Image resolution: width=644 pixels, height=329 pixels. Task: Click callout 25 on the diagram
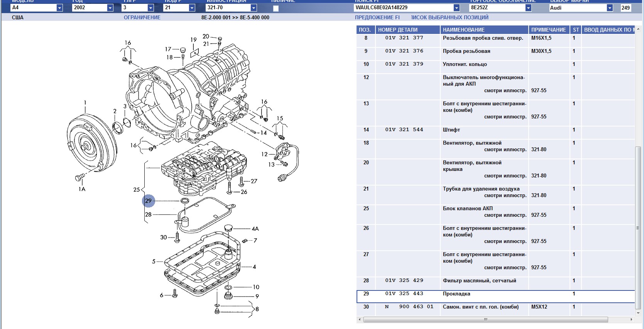coord(137,189)
